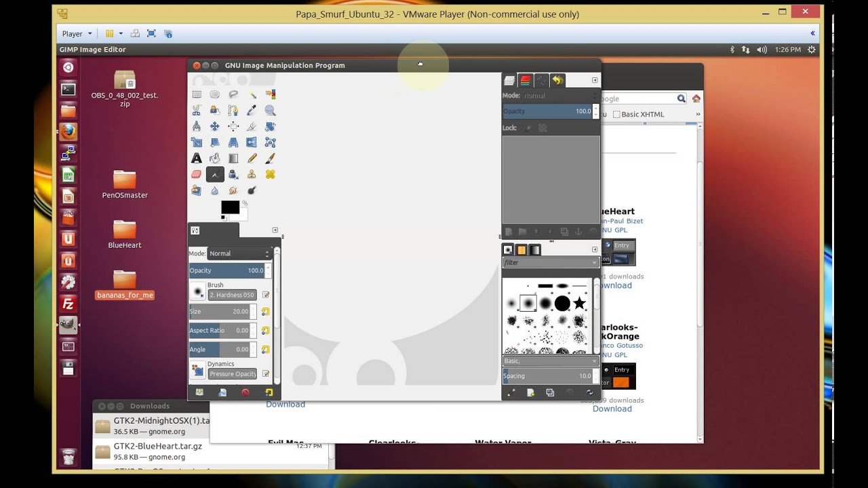Open the brush preview selector thumbnail
The width and height of the screenshot is (868, 488).
pos(197,291)
